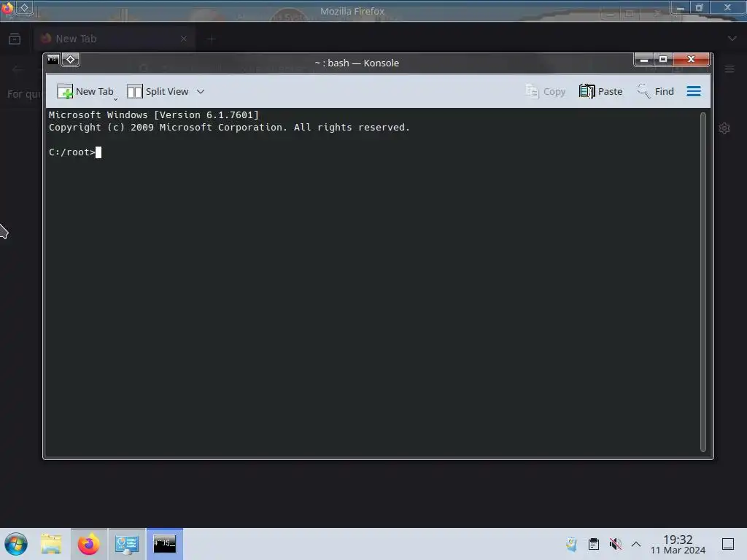Open Firefox list all tabs chevron
Image resolution: width=747 pixels, height=560 pixels.
tap(732, 39)
